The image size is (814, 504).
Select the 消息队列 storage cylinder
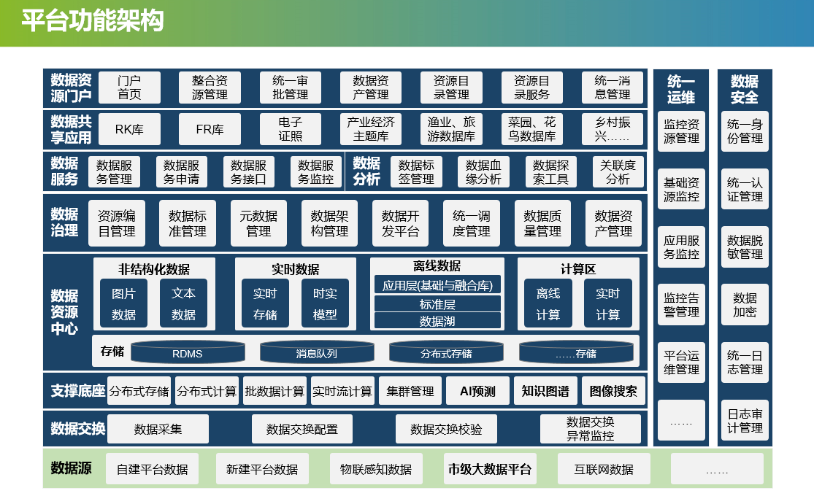pyautogui.click(x=317, y=352)
